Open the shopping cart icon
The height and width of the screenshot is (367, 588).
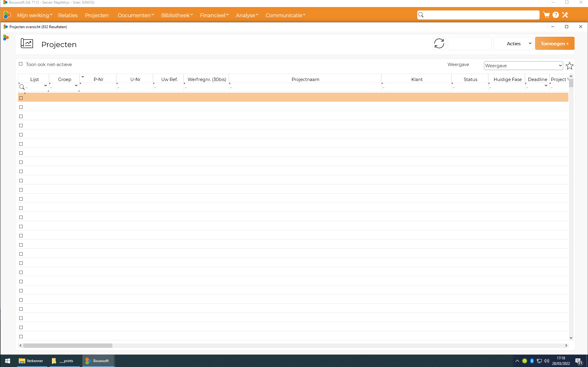(546, 15)
